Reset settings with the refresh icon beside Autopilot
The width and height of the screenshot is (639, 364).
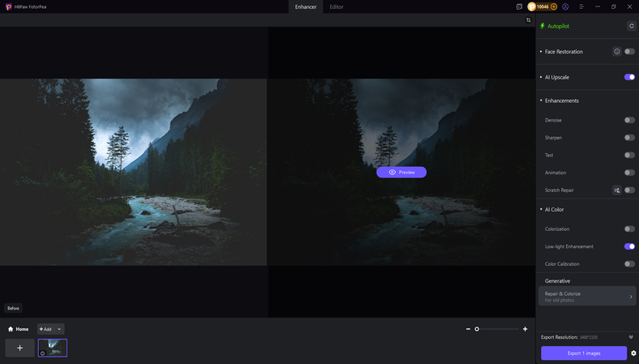[631, 26]
